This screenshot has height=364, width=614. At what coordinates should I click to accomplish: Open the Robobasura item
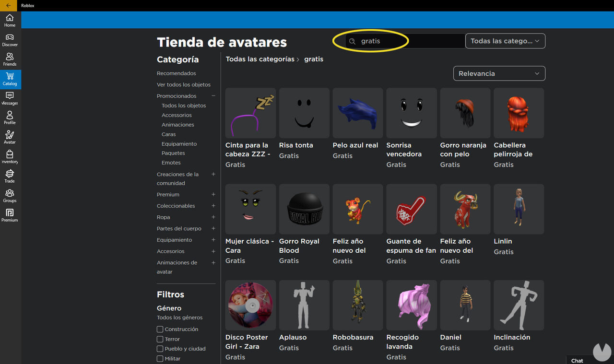358,317
